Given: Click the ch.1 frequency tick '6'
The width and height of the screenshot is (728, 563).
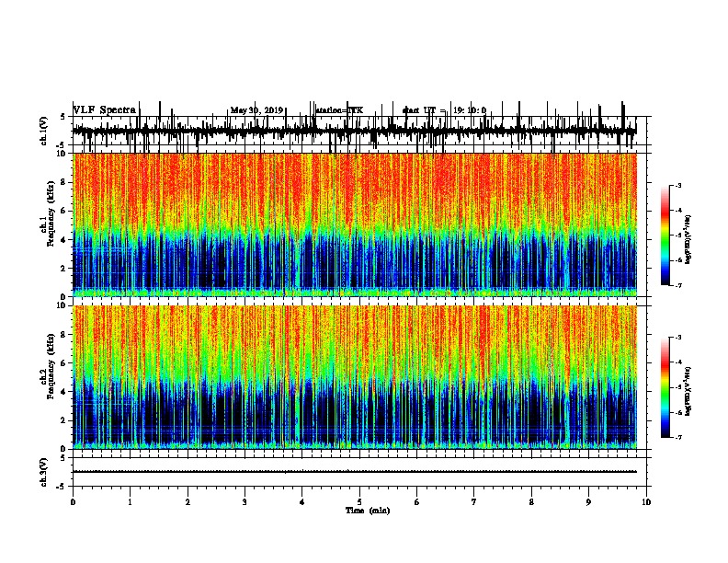Looking at the screenshot, I should [x=64, y=211].
